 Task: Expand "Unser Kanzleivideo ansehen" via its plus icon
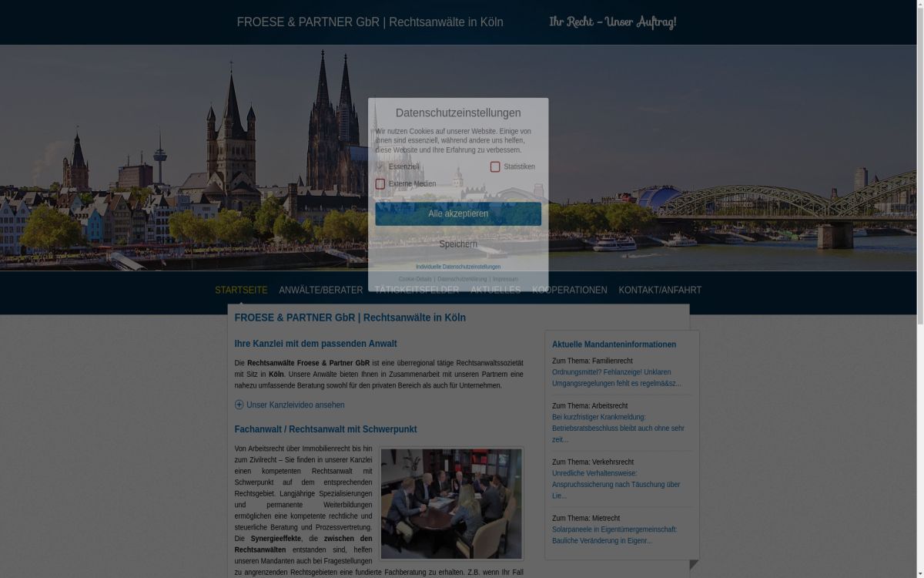coord(239,405)
